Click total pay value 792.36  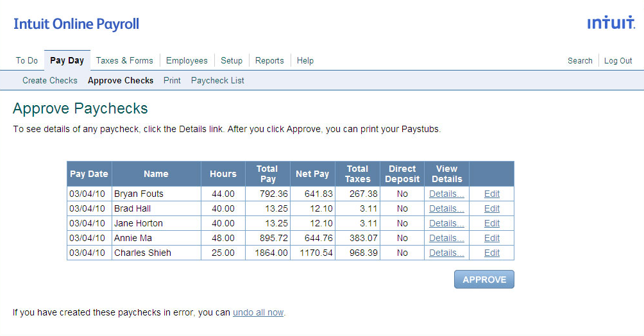[273, 194]
